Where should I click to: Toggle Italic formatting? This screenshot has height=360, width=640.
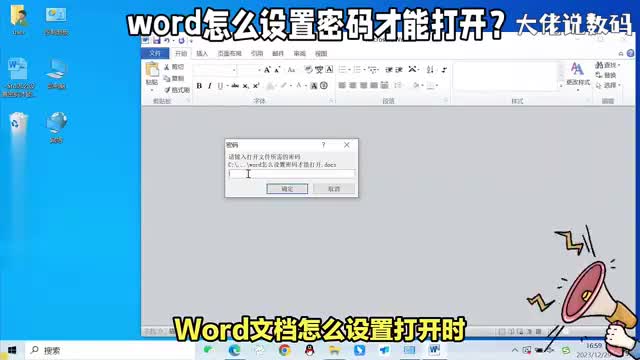(x=210, y=86)
